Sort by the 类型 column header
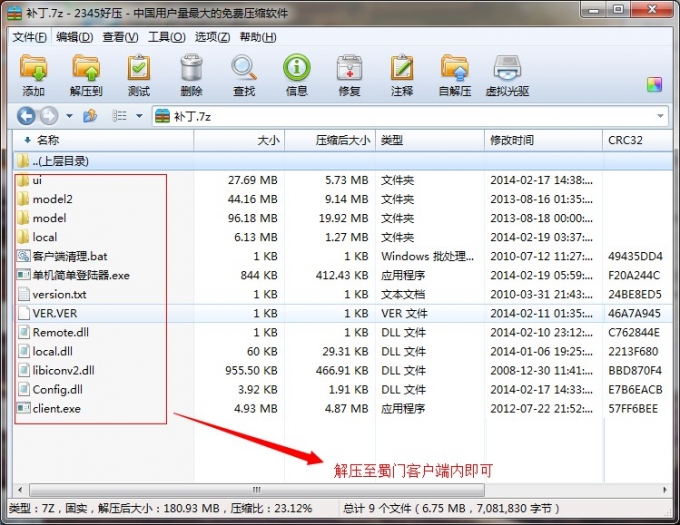Screen dimensions: 680x525 tap(430, 140)
